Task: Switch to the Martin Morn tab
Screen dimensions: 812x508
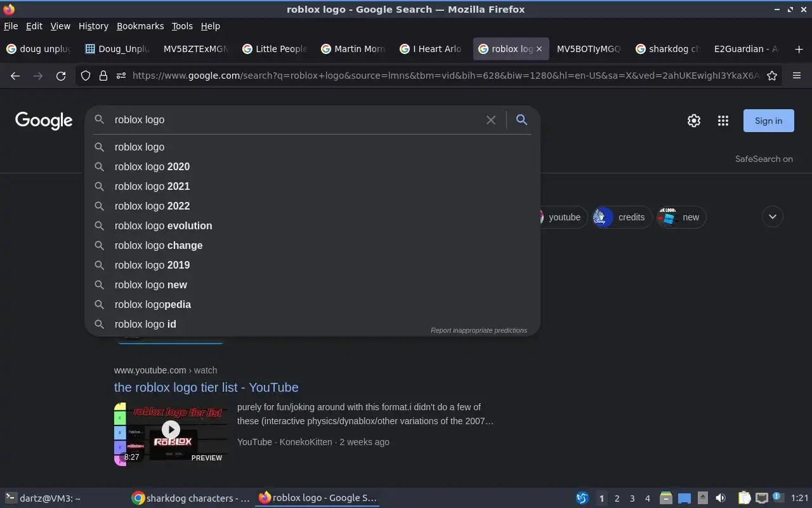Action: (353, 49)
